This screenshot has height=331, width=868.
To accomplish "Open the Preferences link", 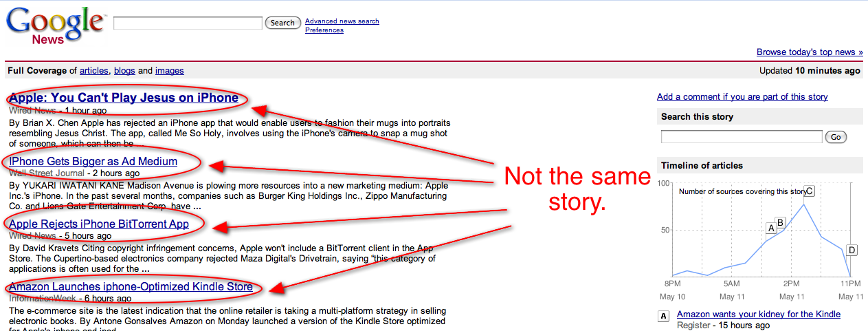I will pyautogui.click(x=324, y=30).
